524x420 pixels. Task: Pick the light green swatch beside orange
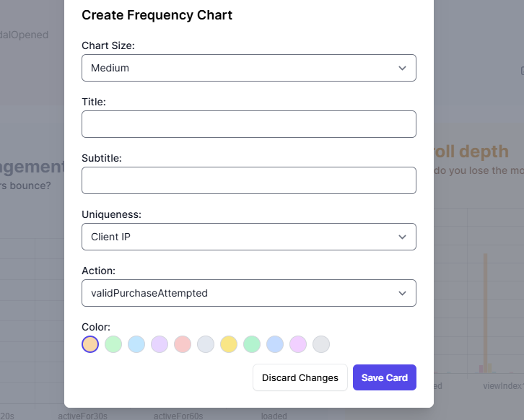coord(113,344)
